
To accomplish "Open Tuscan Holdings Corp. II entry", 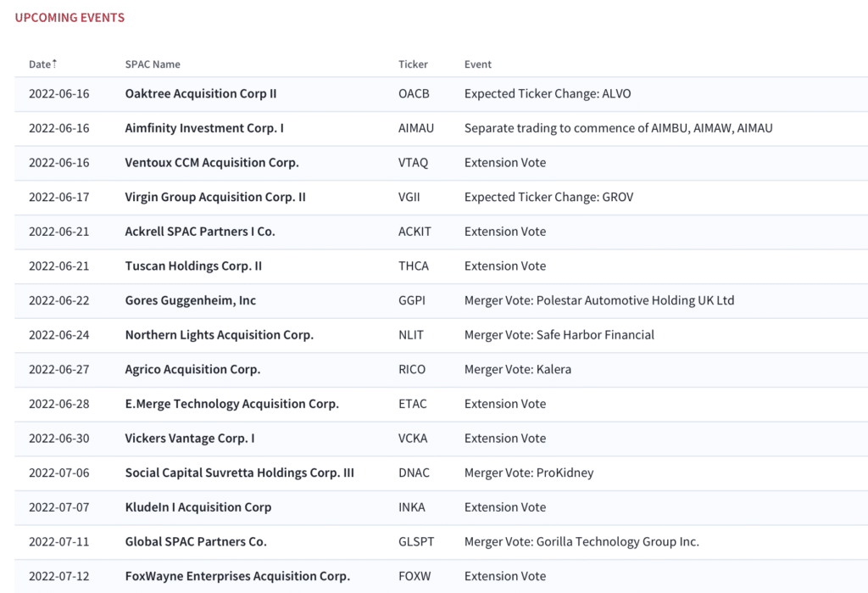I will click(x=193, y=266).
